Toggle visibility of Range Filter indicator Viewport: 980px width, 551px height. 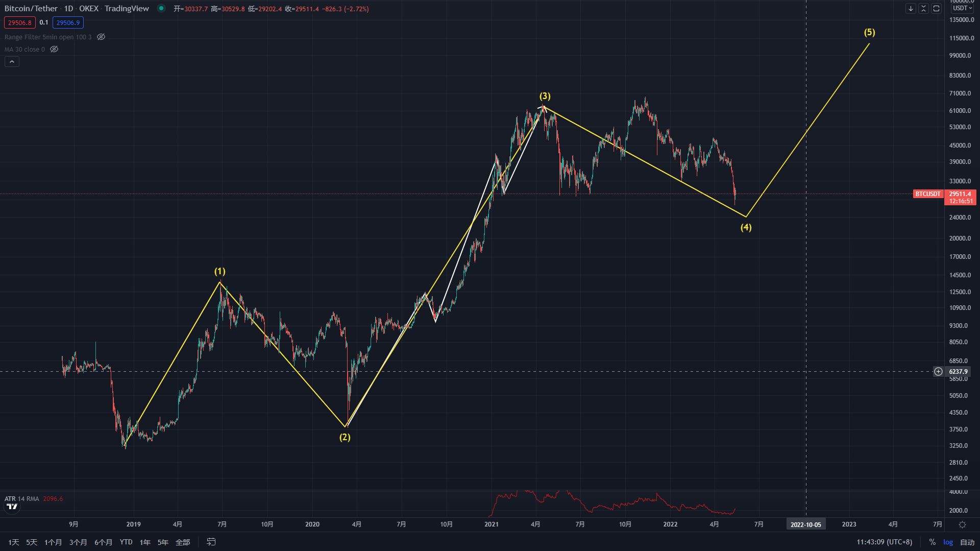click(101, 37)
